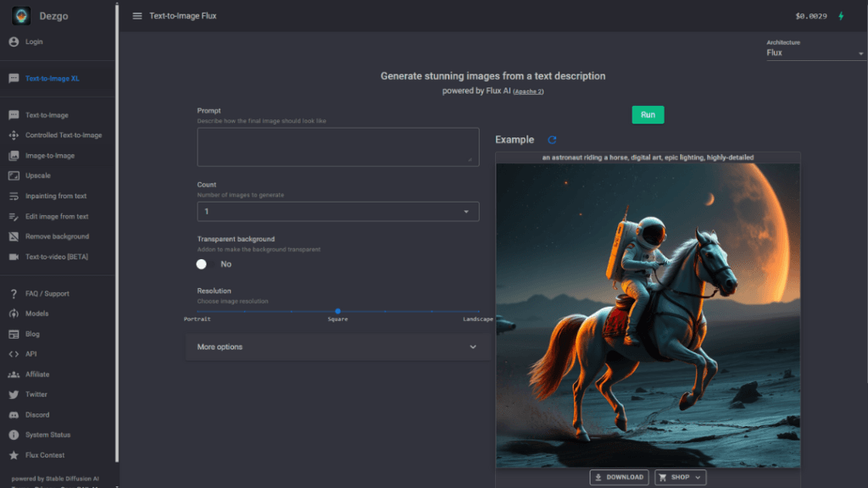Click the Resolution slider handle
This screenshot has height=488, width=868.
pos(337,311)
